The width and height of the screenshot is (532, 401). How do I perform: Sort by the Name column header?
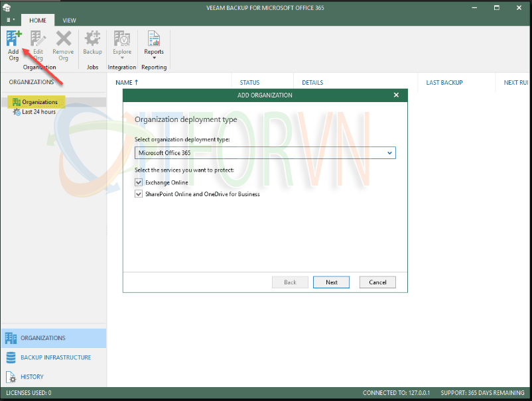pyautogui.click(x=127, y=82)
